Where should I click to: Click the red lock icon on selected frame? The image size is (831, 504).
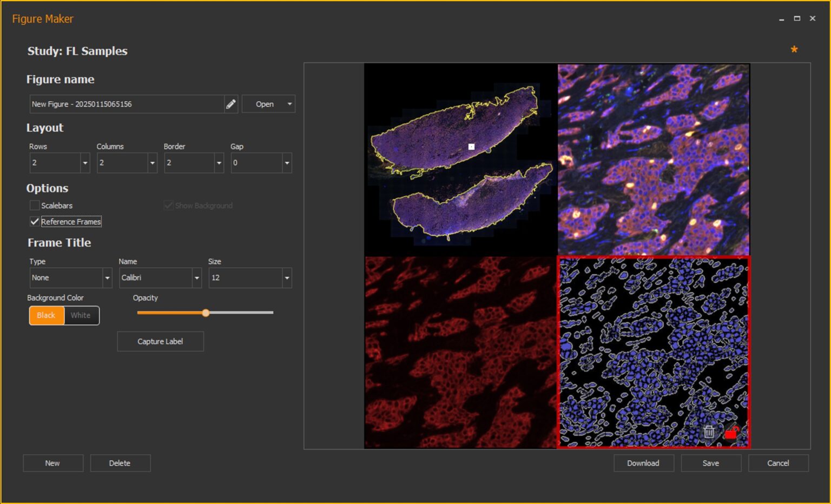[x=732, y=433]
